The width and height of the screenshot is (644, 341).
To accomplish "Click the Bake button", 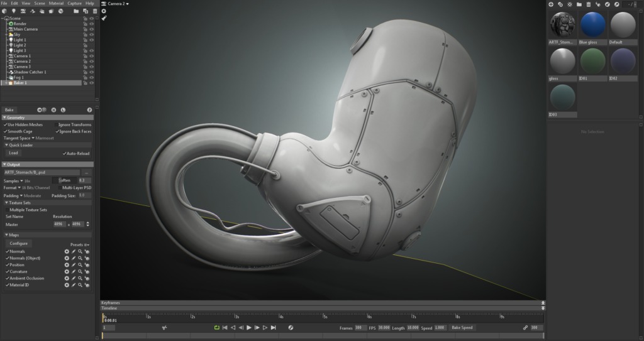I will [9, 110].
